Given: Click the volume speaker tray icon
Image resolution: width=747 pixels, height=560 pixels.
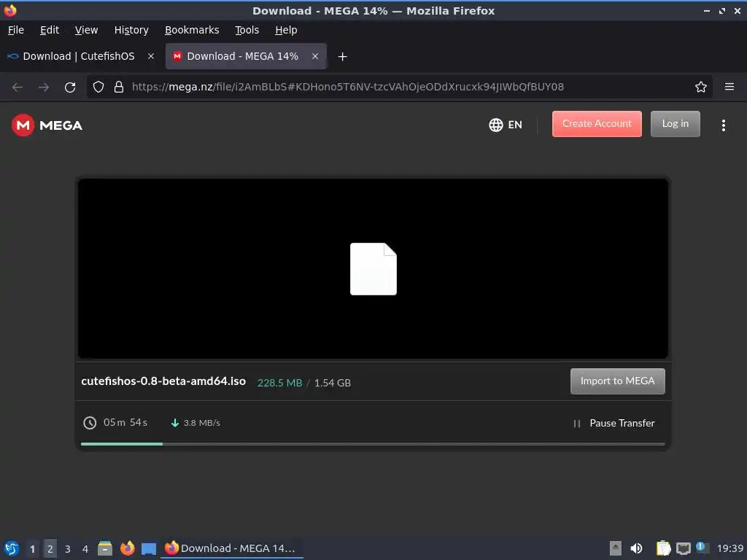Looking at the screenshot, I should pos(636,548).
